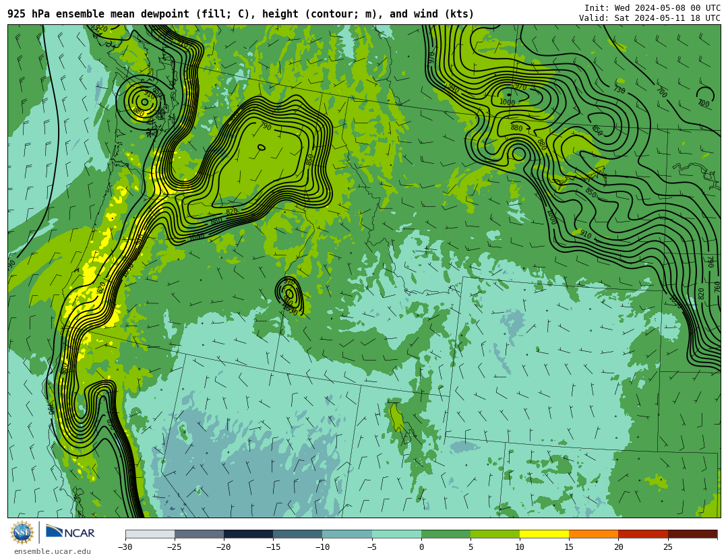Click the -5 colorbar tick label
Screen dimensions: 728x560
click(x=371, y=547)
